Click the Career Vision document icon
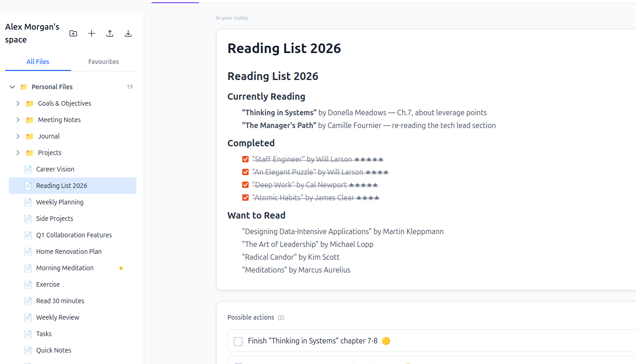The image size is (636, 364). pos(28,169)
